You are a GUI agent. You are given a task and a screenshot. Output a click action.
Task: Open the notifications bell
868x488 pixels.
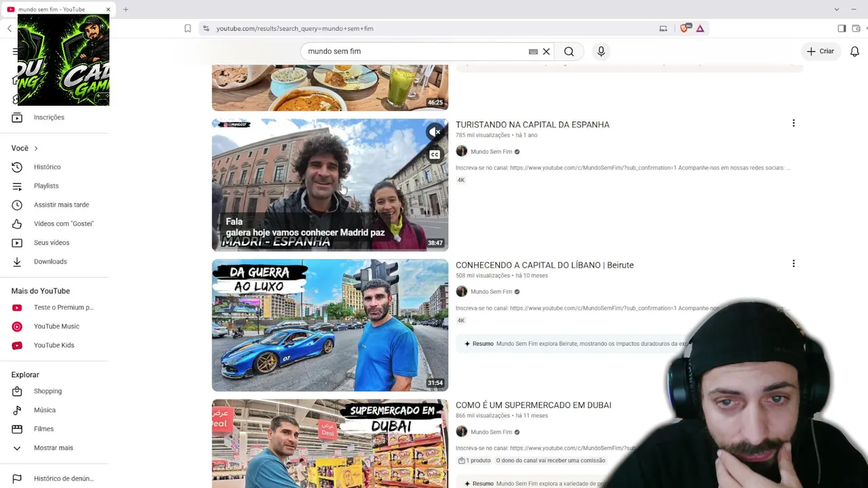coord(854,52)
